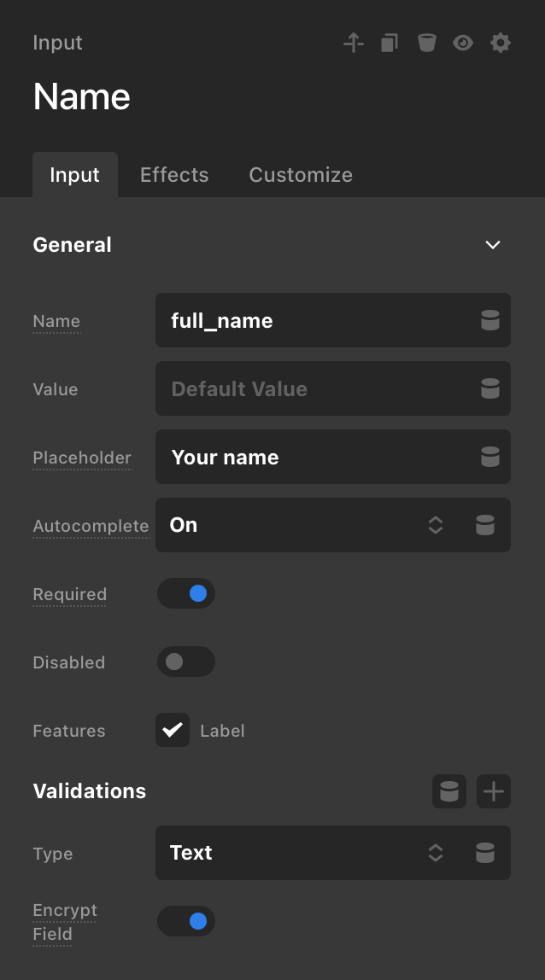This screenshot has width=545, height=980.
Task: Click Validations dynamic content database button
Action: point(449,791)
